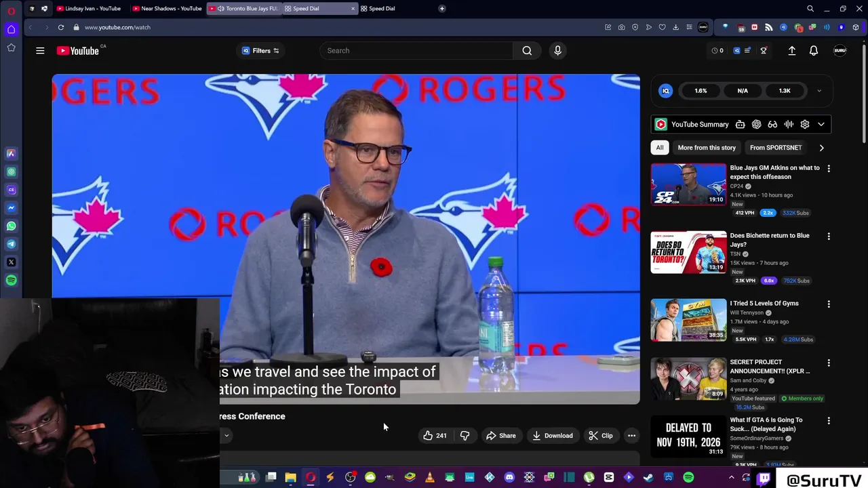Open Discord from the taskbar
This screenshot has height=488, width=868.
509,478
